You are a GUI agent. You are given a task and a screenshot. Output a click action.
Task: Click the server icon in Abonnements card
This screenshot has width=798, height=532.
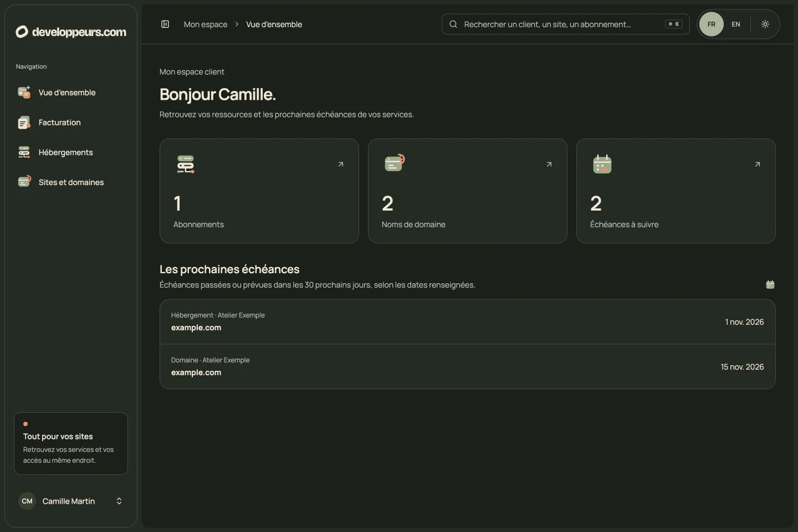click(185, 164)
